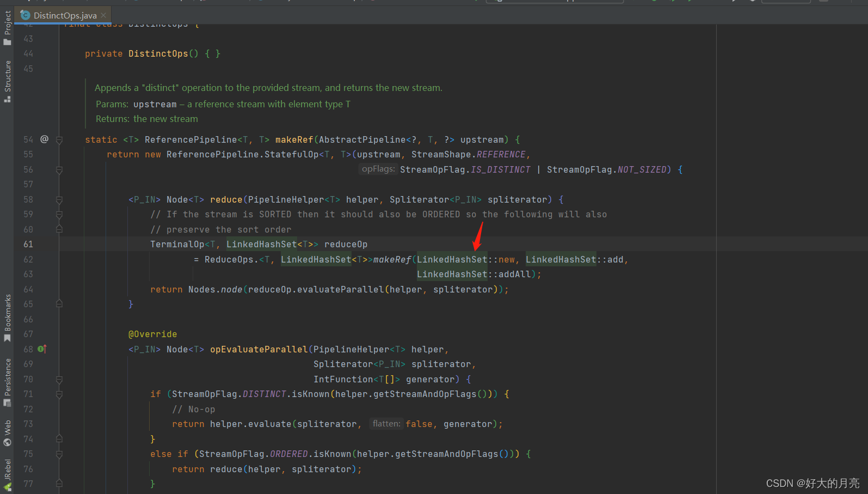The height and width of the screenshot is (494, 868).
Task: Collapse the anonymous class fold on line 56
Action: tap(59, 170)
